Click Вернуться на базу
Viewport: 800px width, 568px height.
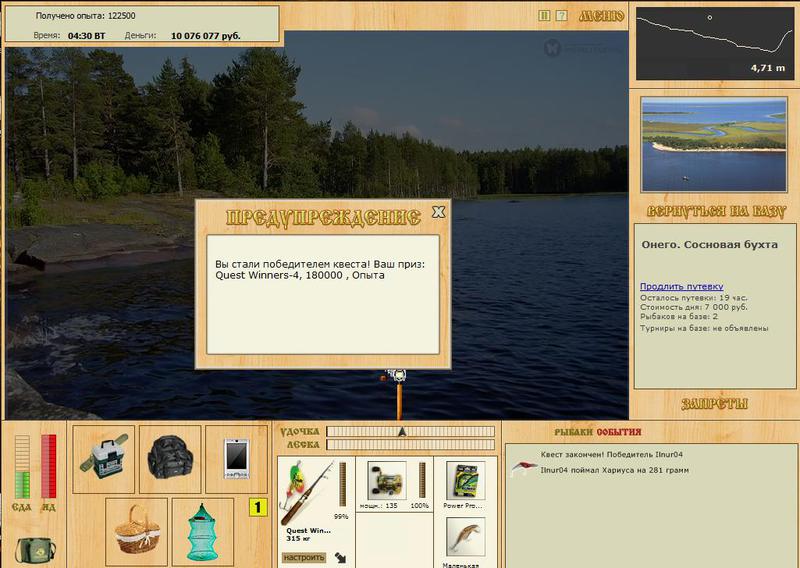point(716,211)
